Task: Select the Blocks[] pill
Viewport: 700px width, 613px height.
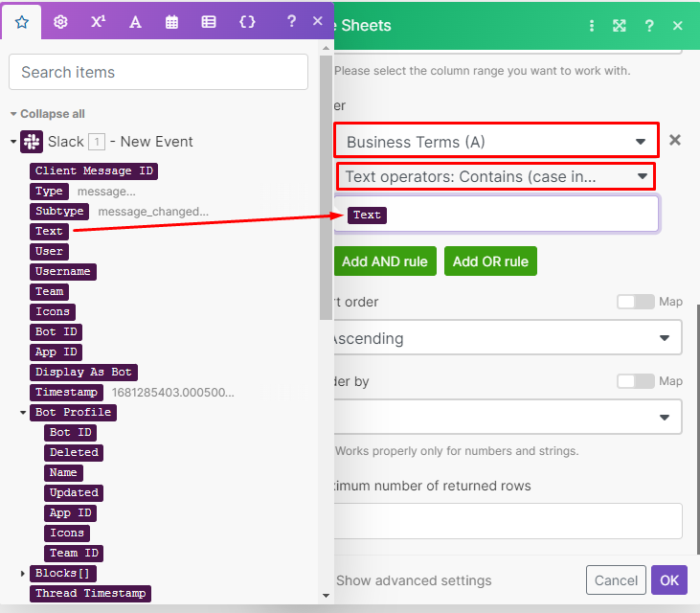Action: coord(63,573)
